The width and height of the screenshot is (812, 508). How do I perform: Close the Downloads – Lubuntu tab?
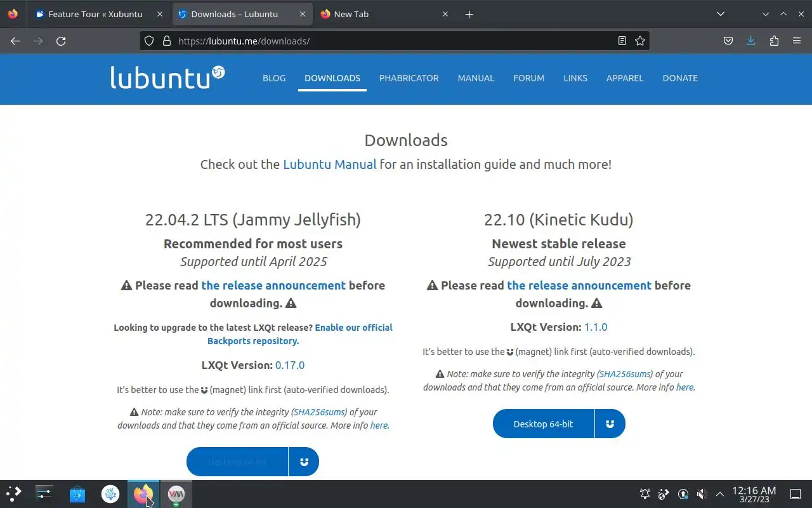pos(303,14)
